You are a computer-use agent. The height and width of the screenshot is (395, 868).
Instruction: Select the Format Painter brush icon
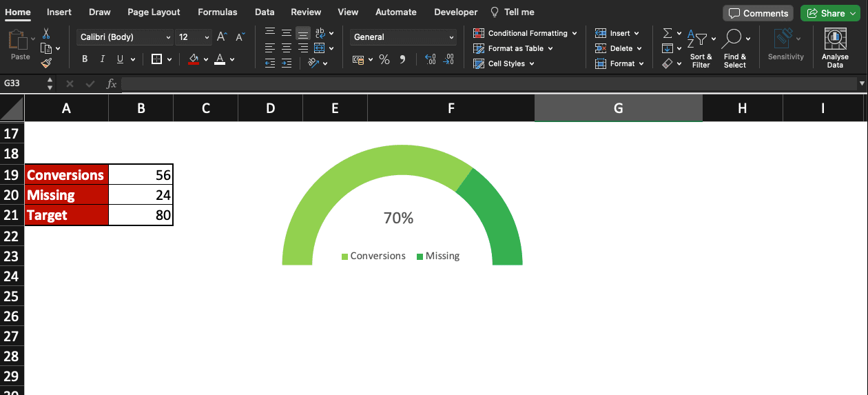click(x=46, y=63)
